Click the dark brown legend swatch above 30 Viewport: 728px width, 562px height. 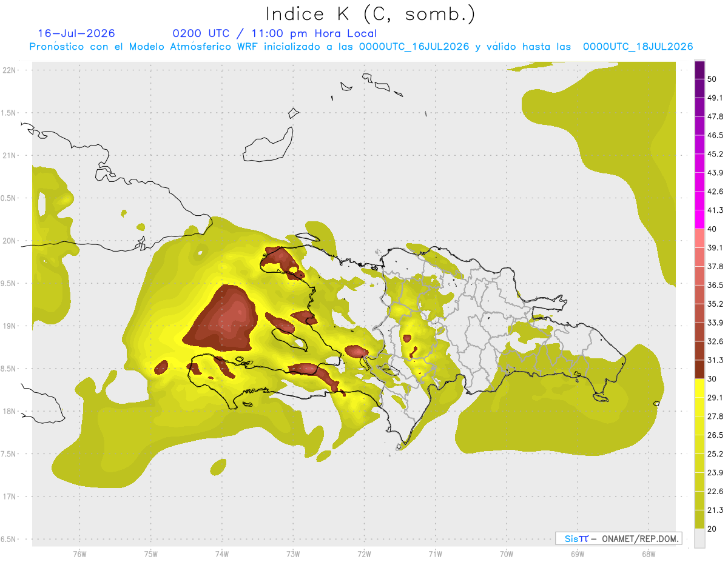(x=699, y=369)
